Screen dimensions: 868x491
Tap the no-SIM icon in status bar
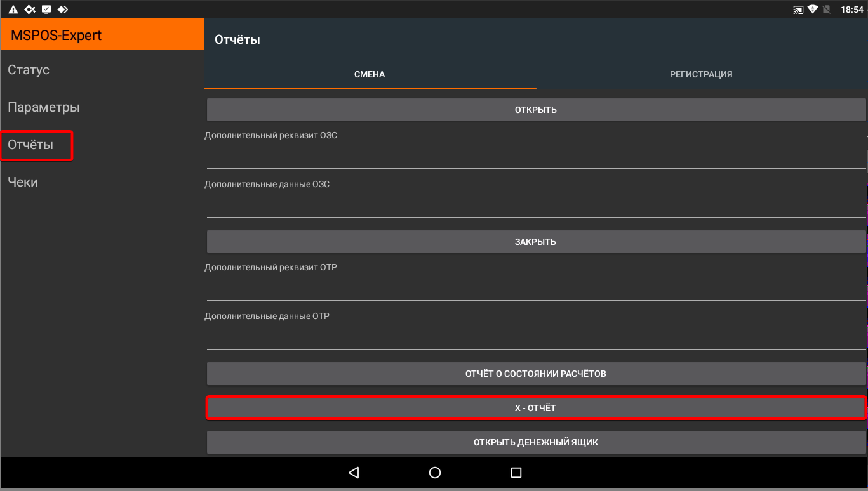click(x=826, y=10)
